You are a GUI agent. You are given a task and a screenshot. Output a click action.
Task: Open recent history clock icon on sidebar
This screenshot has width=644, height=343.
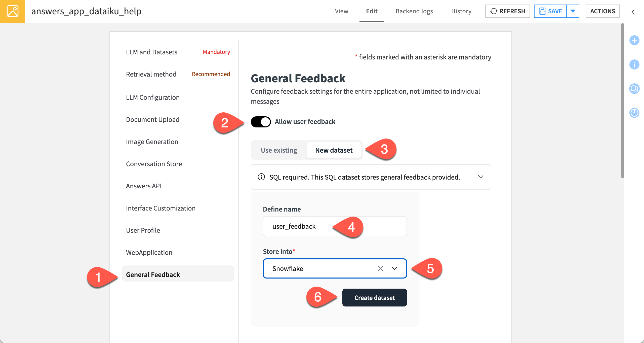(x=634, y=113)
